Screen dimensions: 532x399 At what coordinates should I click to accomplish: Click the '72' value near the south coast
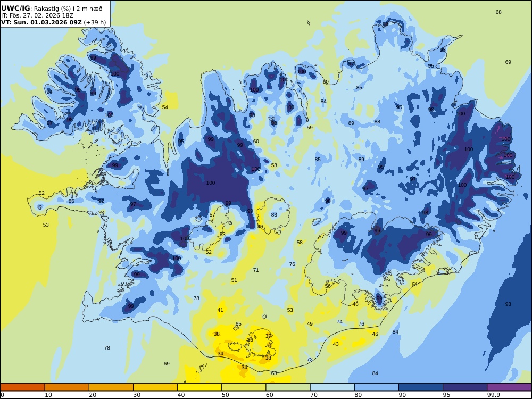tap(310, 359)
